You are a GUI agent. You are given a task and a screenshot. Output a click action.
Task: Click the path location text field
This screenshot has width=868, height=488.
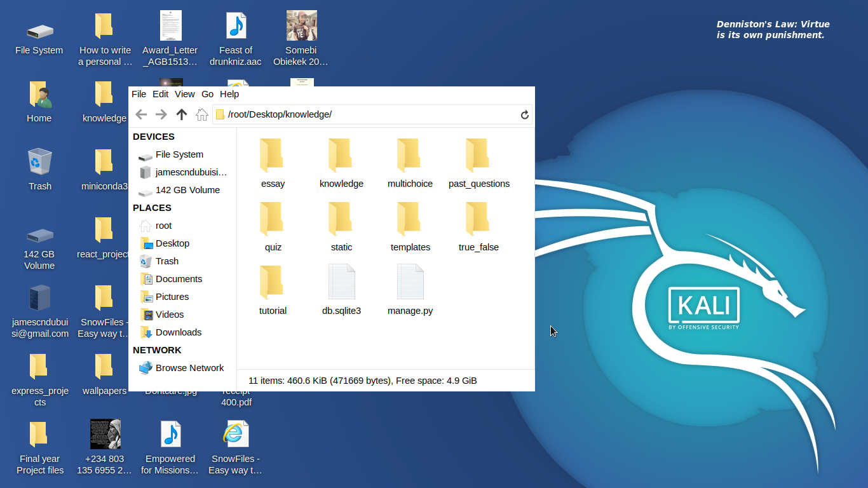pyautogui.click(x=369, y=114)
